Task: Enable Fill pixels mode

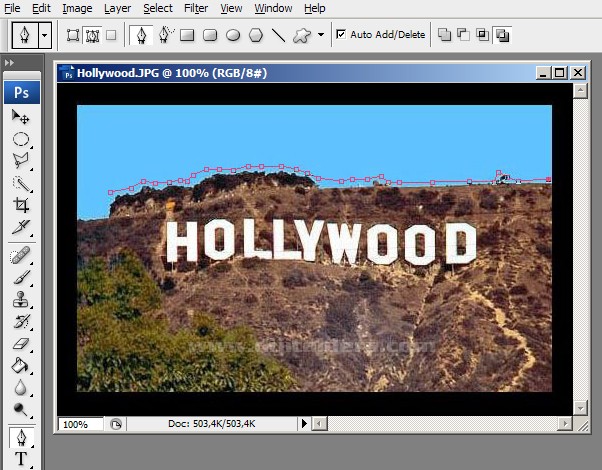Action: tap(111, 35)
